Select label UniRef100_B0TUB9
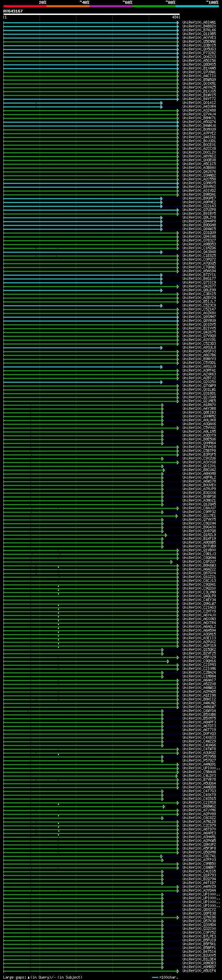 [x=199, y=546]
